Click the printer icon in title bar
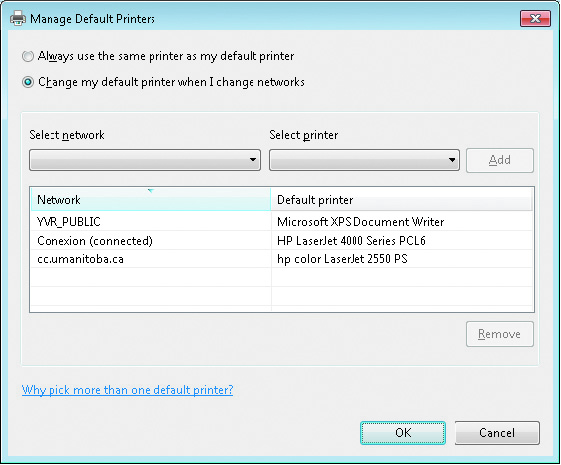The height and width of the screenshot is (465, 561). tap(18, 18)
